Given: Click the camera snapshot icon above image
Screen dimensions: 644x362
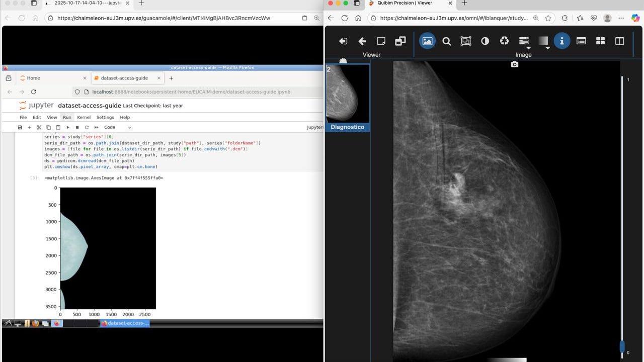Looking at the screenshot, I should click(514, 64).
